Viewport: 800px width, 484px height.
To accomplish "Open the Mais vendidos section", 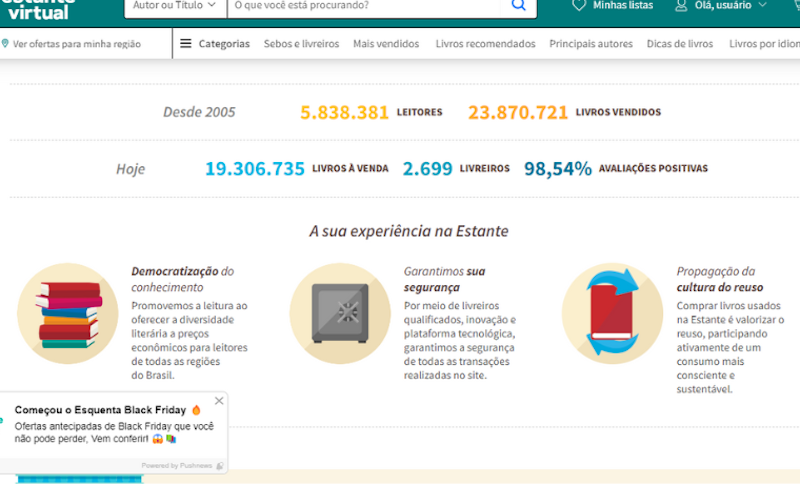I will (x=386, y=44).
